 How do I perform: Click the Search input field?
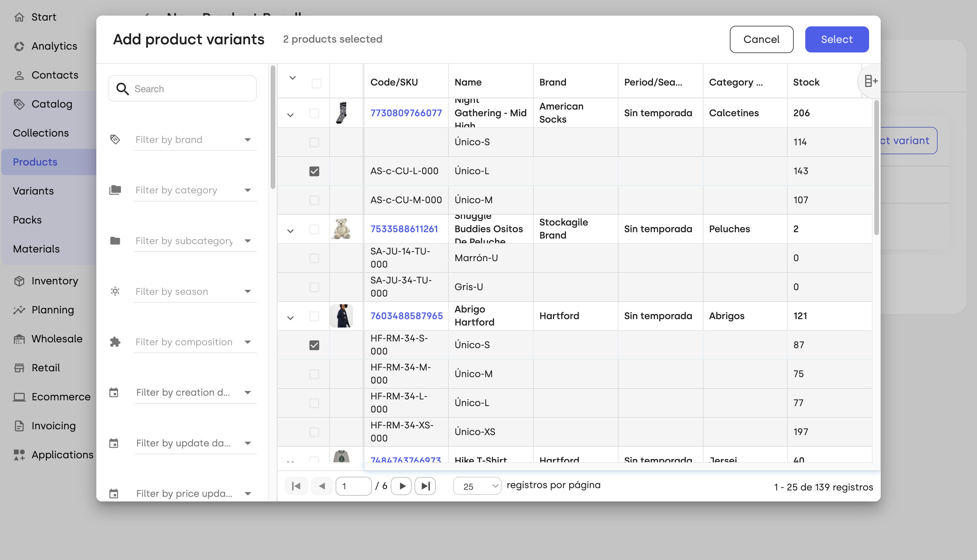point(182,88)
